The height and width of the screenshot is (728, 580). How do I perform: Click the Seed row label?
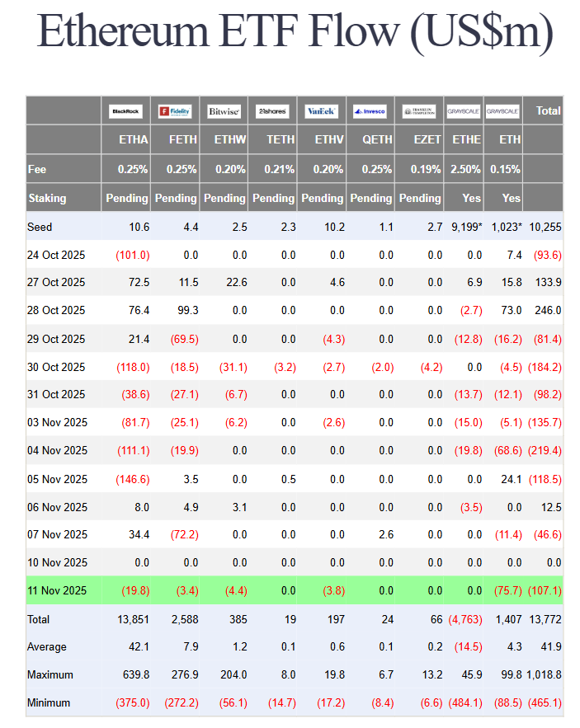pos(40,227)
